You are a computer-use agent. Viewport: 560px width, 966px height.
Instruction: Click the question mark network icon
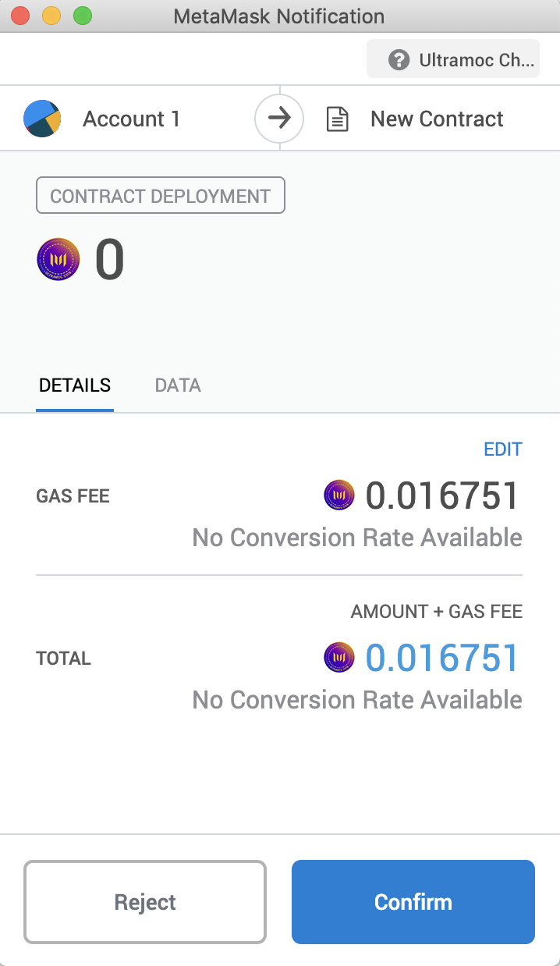pos(399,59)
